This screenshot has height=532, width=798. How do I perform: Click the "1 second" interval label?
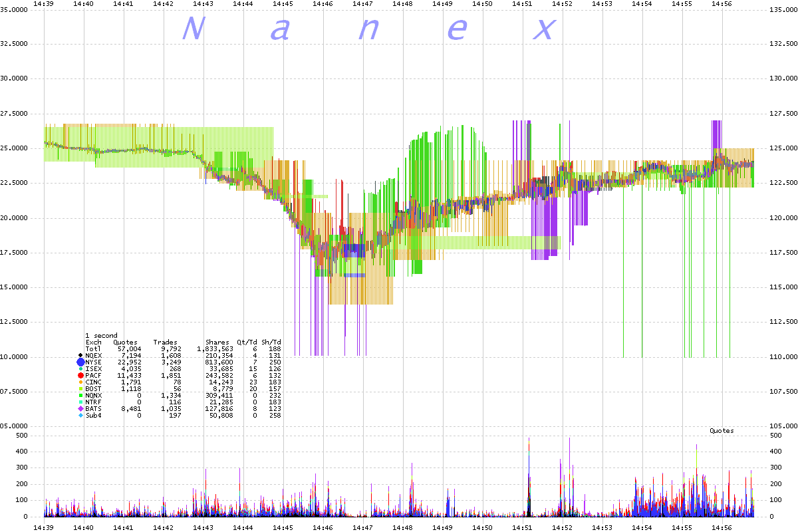pos(101,335)
